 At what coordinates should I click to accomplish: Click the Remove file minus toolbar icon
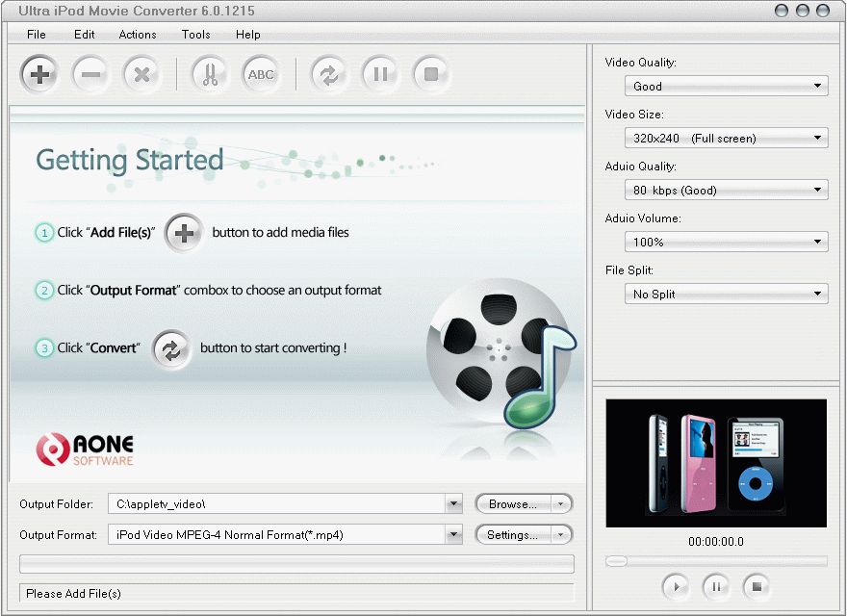click(90, 74)
